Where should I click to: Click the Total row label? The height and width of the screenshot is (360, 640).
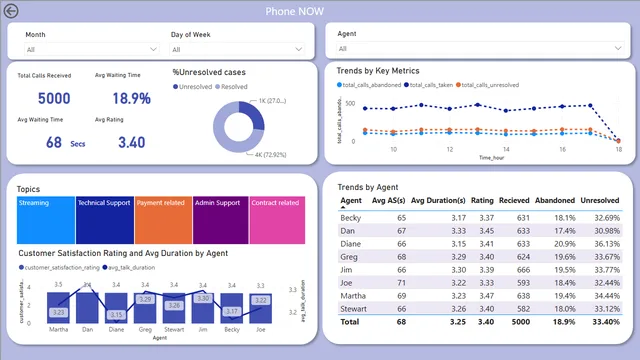click(x=350, y=322)
